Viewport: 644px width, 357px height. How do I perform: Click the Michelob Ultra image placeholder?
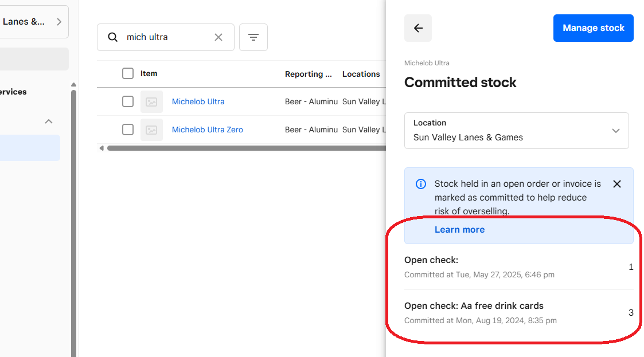point(151,102)
